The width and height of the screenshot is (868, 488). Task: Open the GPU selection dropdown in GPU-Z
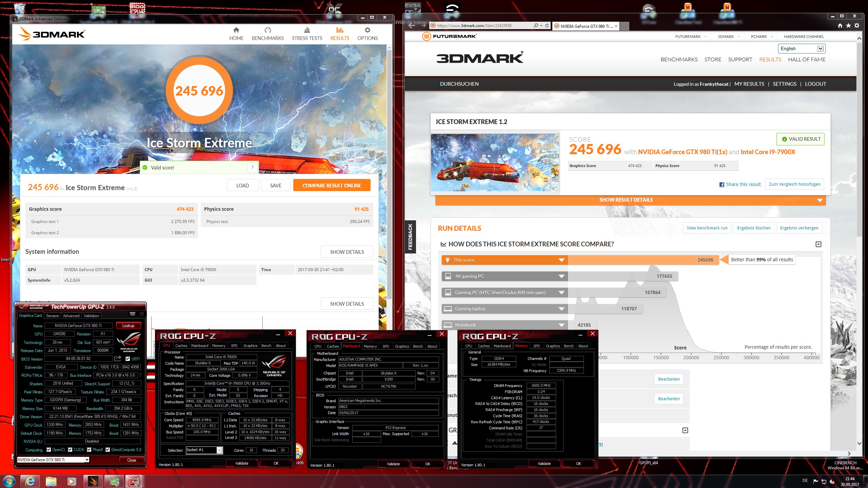(87, 460)
